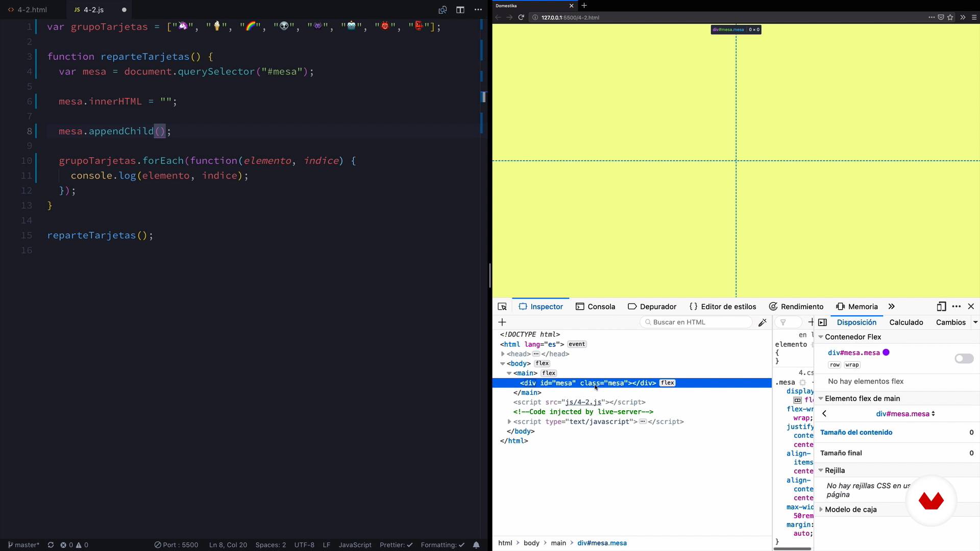Viewport: 980px width, 551px height.
Task: Open page actions ellipsis in URL bar
Action: tap(932, 17)
